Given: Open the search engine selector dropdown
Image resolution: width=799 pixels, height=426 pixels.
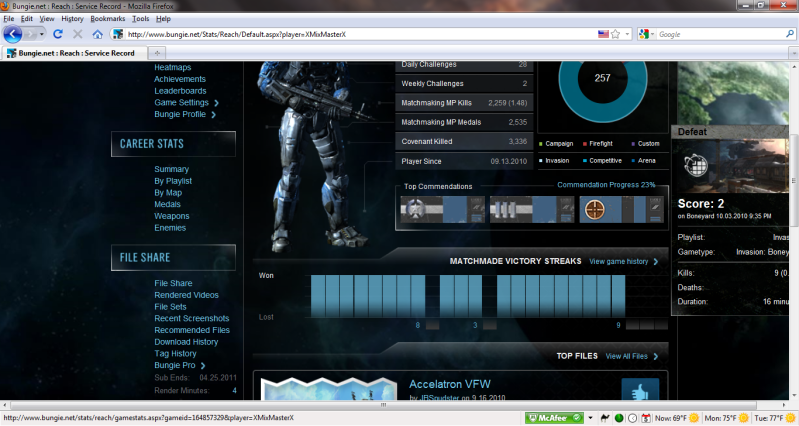Looking at the screenshot, I should pos(647,34).
